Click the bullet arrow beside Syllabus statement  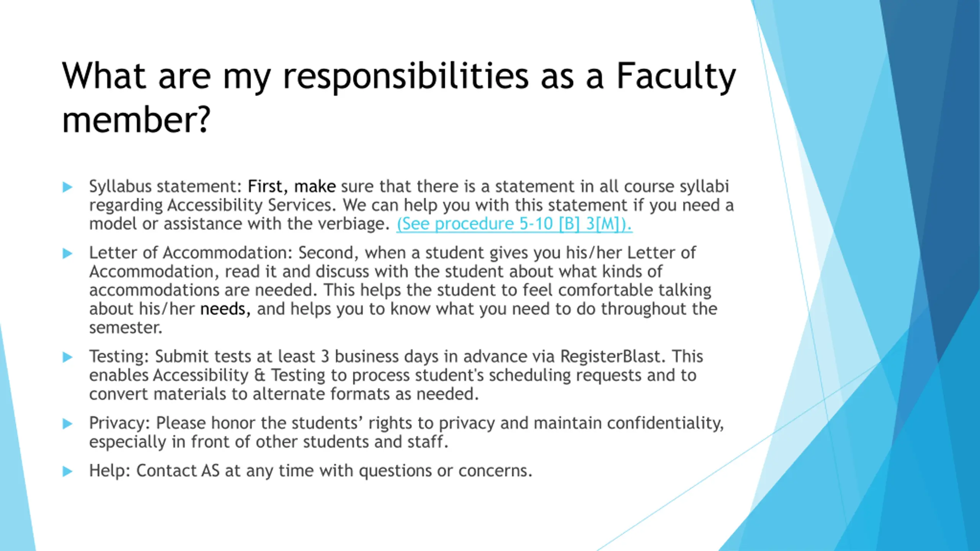pyautogui.click(x=67, y=187)
